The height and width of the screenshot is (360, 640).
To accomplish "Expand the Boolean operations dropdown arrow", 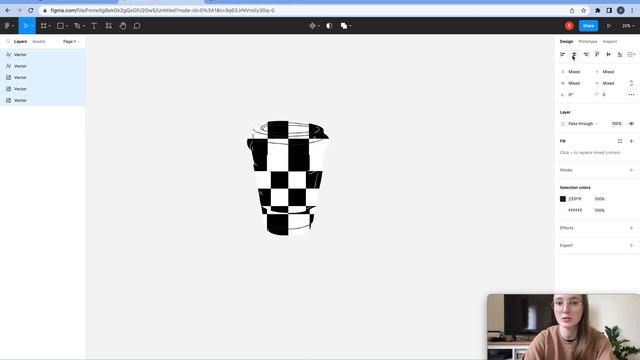I will (x=350, y=26).
